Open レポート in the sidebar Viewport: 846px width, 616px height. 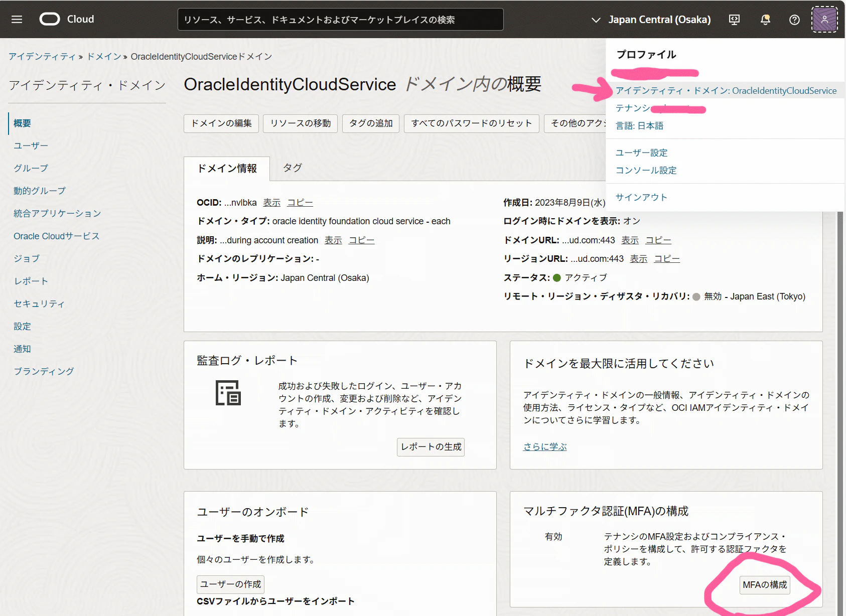point(31,281)
